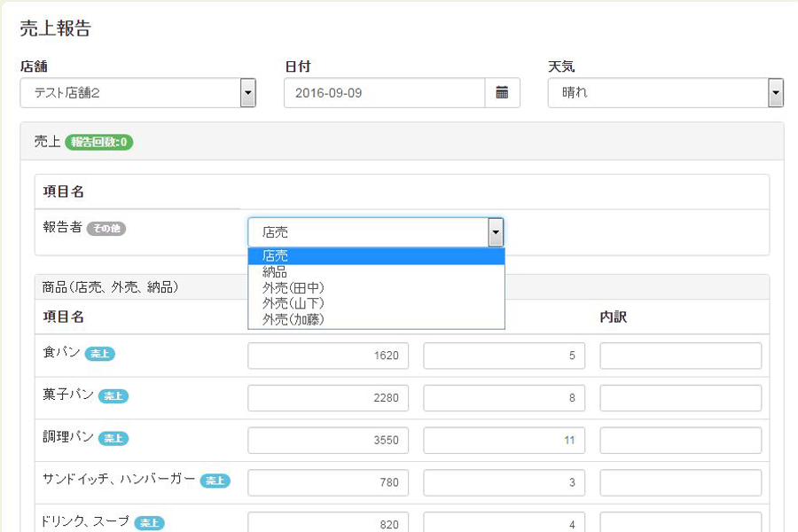Click the date field showing 2016-09-09

point(384,93)
